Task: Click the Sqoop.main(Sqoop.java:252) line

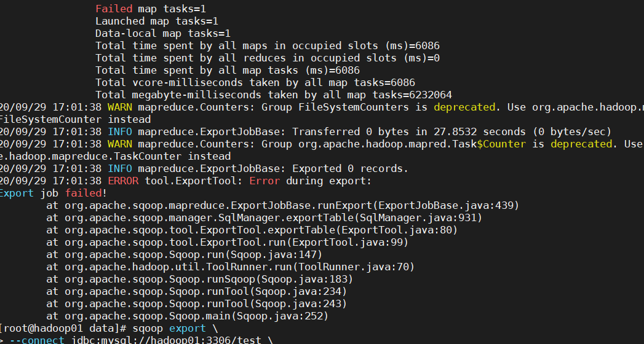Action: [188, 316]
